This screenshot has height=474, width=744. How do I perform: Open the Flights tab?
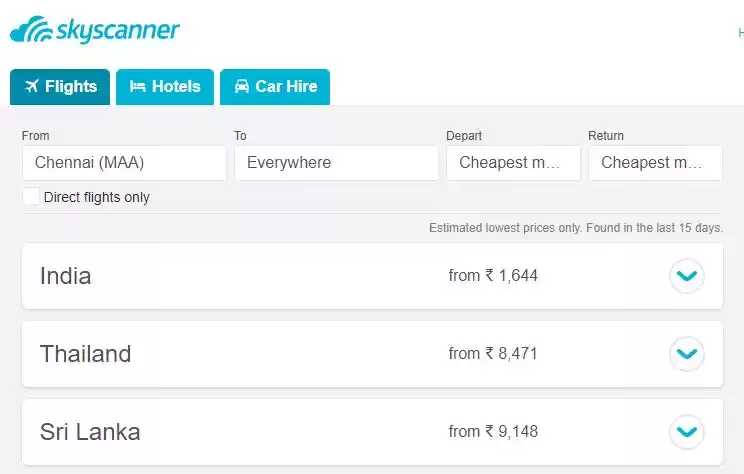click(x=59, y=86)
